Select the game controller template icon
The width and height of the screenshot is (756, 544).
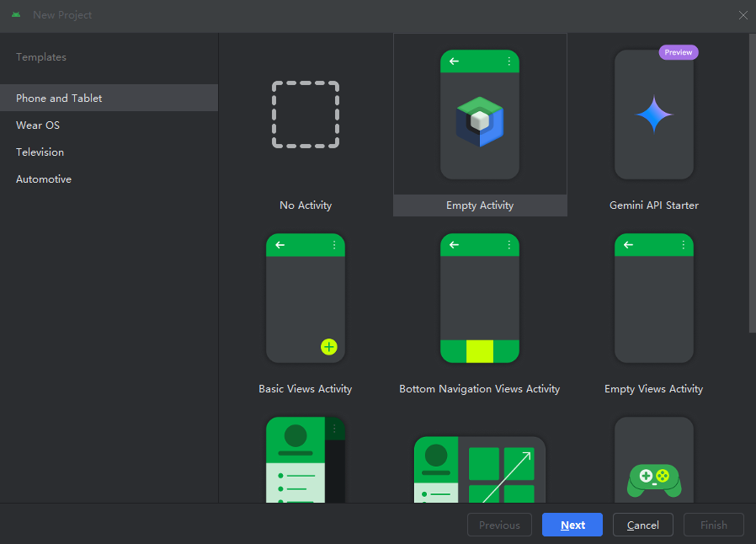[654, 480]
